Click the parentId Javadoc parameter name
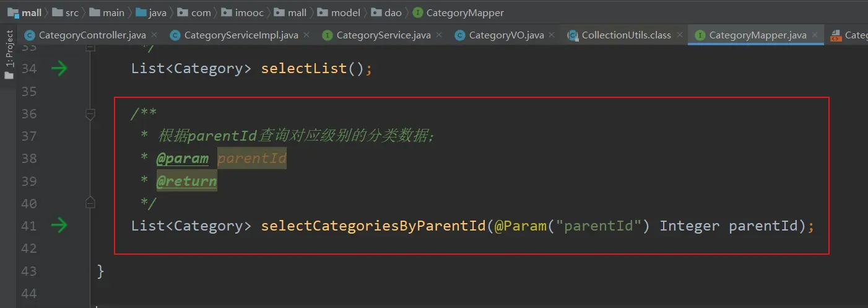This screenshot has width=868, height=308. coord(252,159)
